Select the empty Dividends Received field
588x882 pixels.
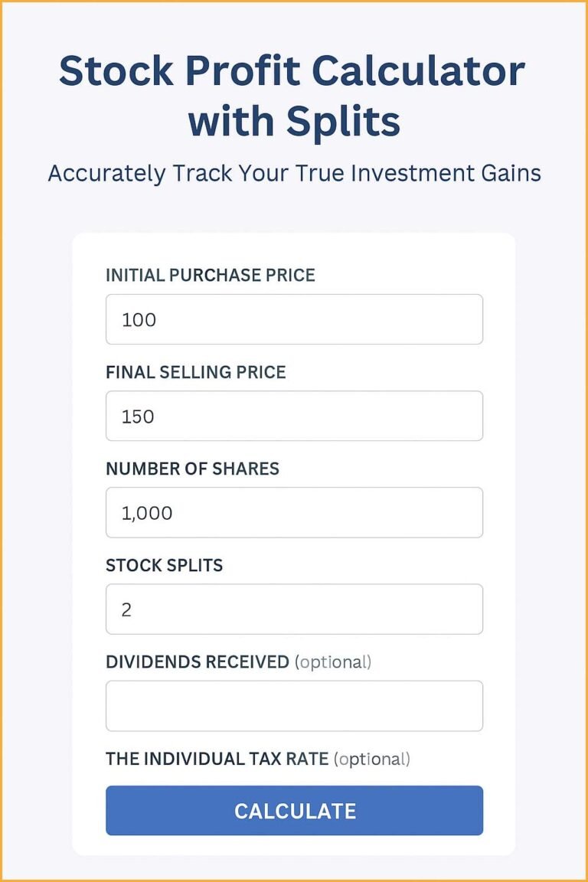click(294, 705)
